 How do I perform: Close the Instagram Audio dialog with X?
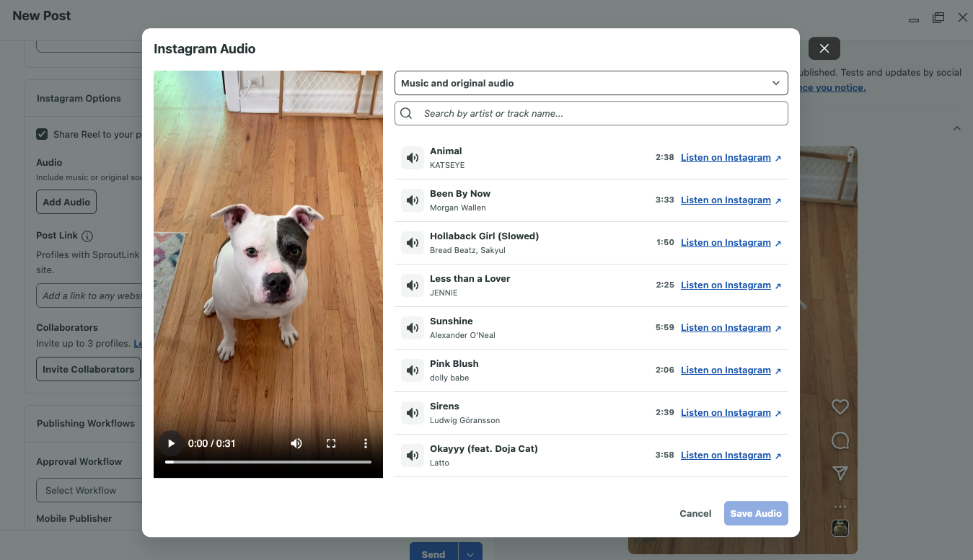coord(824,48)
